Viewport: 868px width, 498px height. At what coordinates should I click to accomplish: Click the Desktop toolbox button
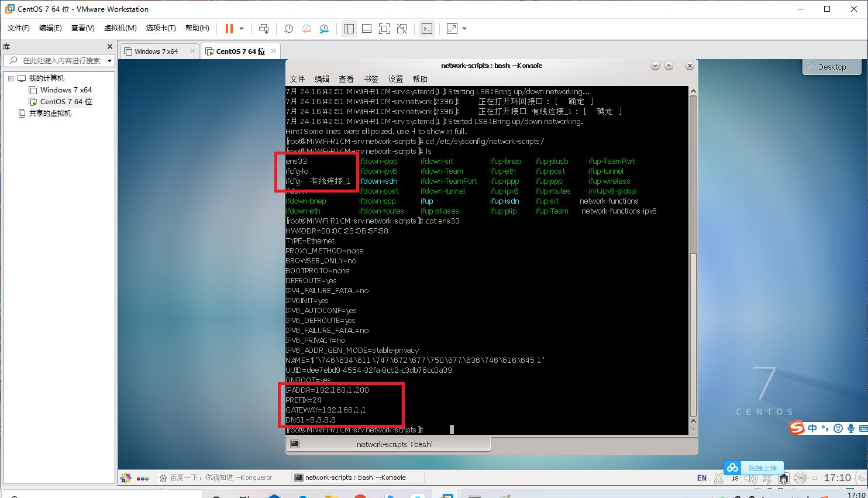point(832,67)
